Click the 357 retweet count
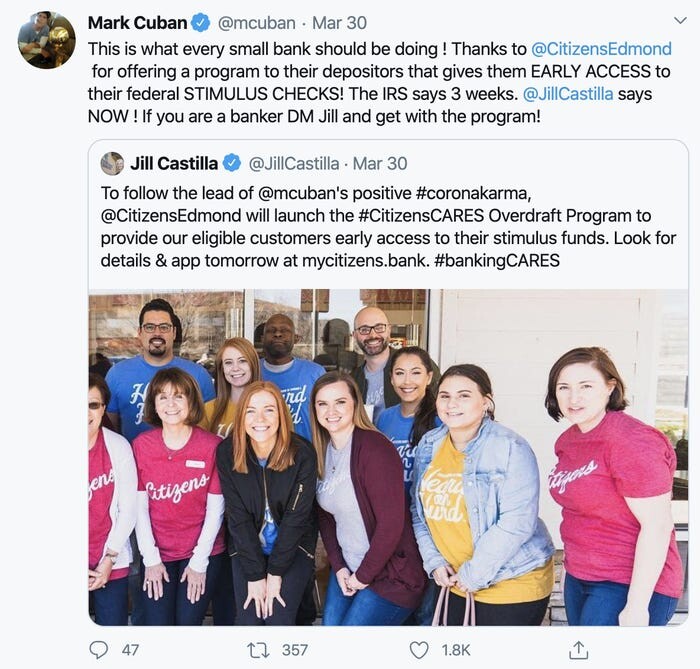 tap(295, 650)
